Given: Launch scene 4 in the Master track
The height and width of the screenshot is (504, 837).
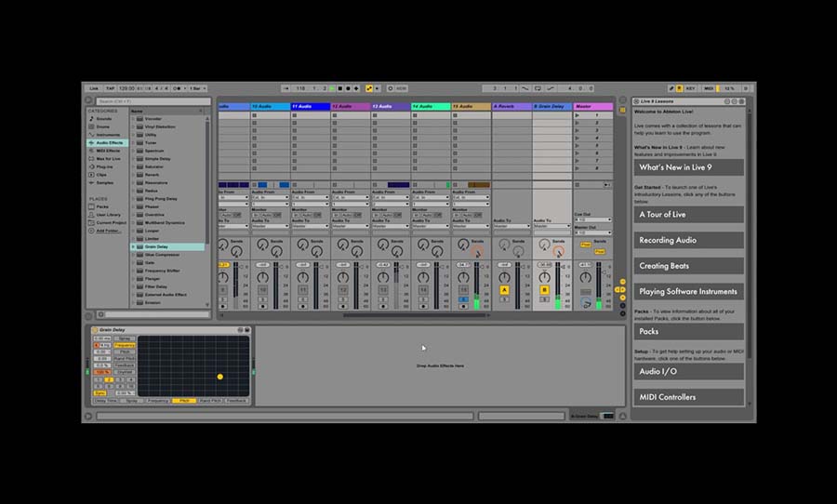Looking at the screenshot, I should [577, 138].
